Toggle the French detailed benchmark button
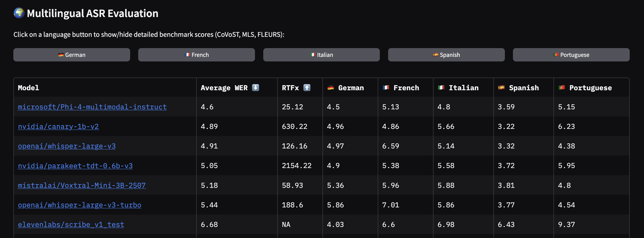This screenshot has width=644, height=238. [x=196, y=55]
